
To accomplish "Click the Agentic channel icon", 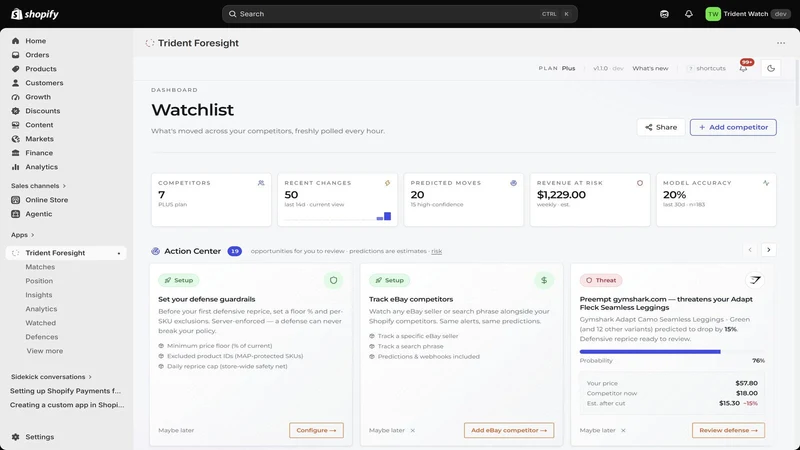I will (x=15, y=214).
